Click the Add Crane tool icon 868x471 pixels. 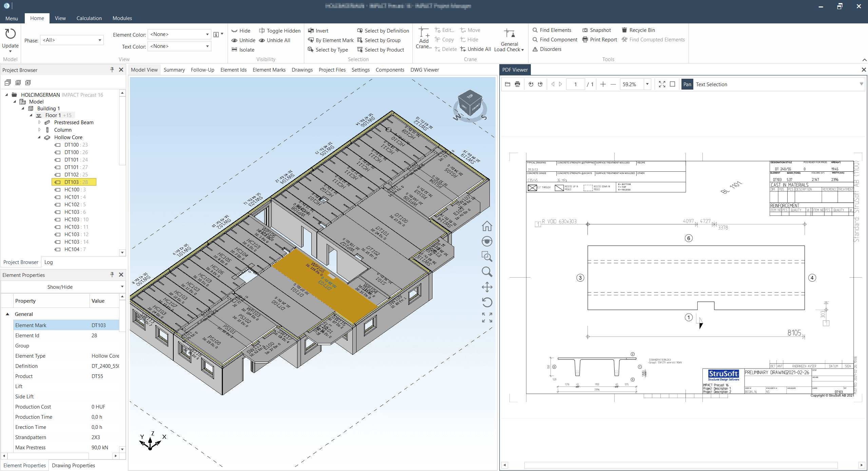pyautogui.click(x=424, y=32)
